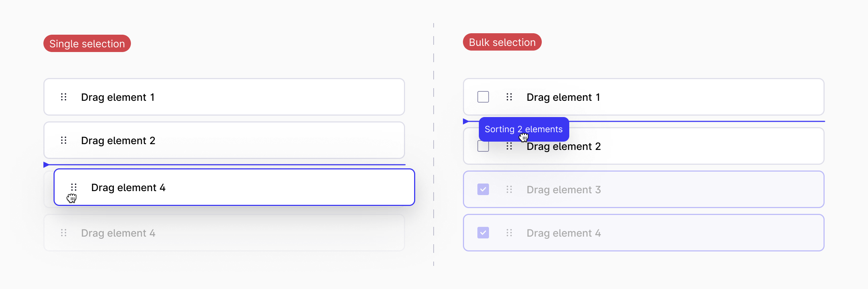Click drag handle of bulk-selection Drag element 1

[x=509, y=97]
